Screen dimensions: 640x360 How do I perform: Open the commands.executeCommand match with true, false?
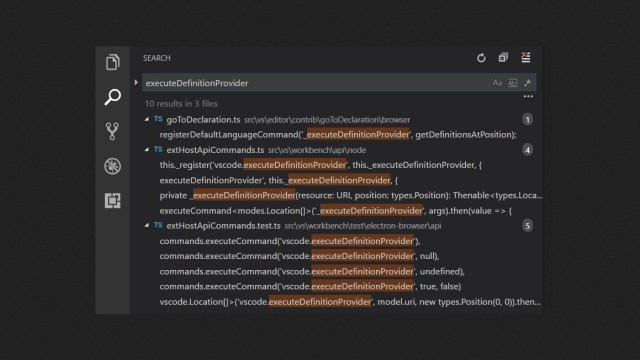310,287
